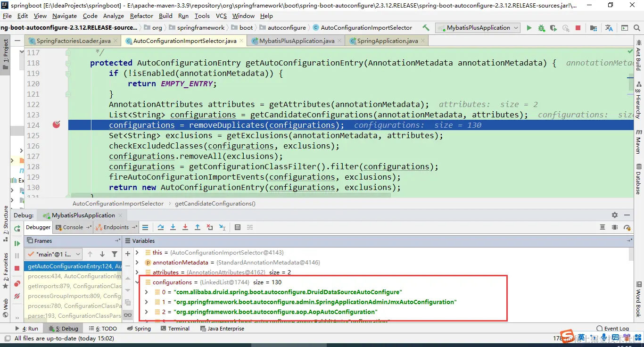644x347 pixels.
Task: Open Project Structure from the top toolbar
Action: (x=594, y=28)
